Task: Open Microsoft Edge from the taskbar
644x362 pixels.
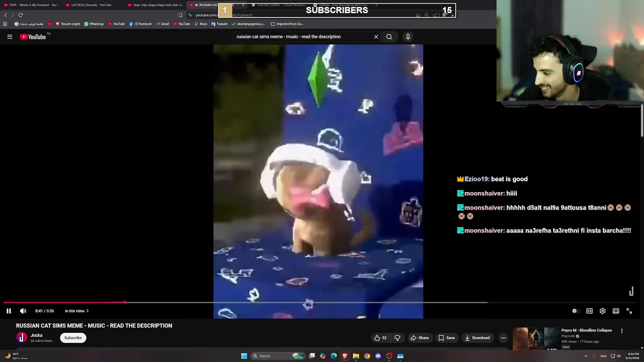Action: point(334,356)
